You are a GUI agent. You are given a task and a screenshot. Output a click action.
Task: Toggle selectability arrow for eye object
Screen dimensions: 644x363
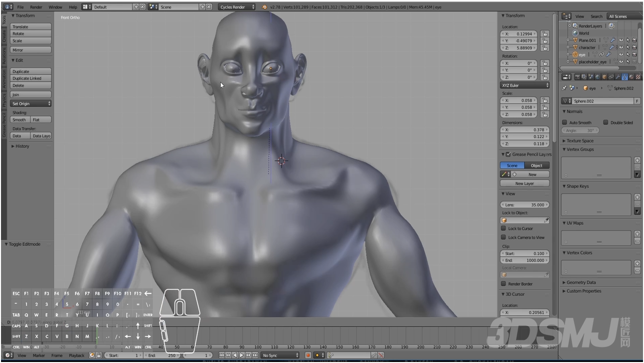tap(628, 54)
